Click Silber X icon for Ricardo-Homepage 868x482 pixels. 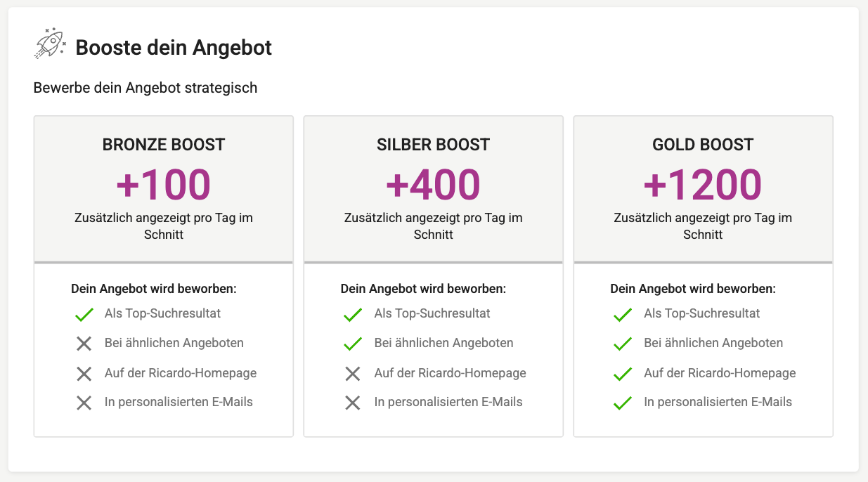353,373
